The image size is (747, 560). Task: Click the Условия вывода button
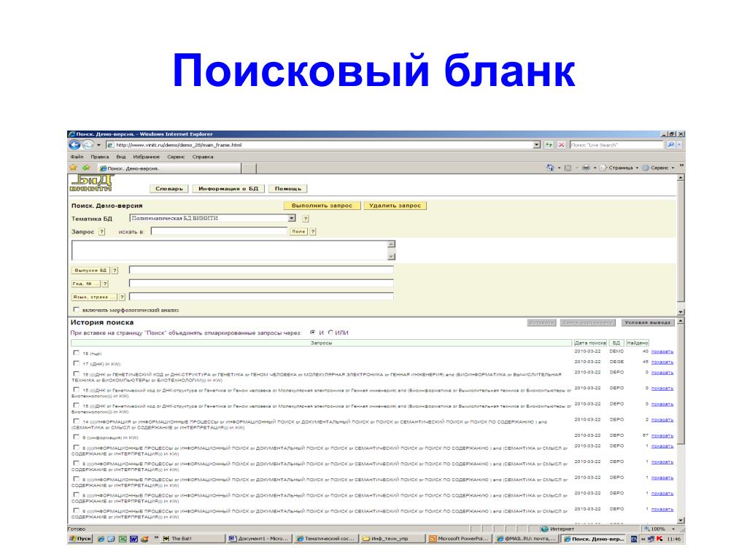click(648, 322)
